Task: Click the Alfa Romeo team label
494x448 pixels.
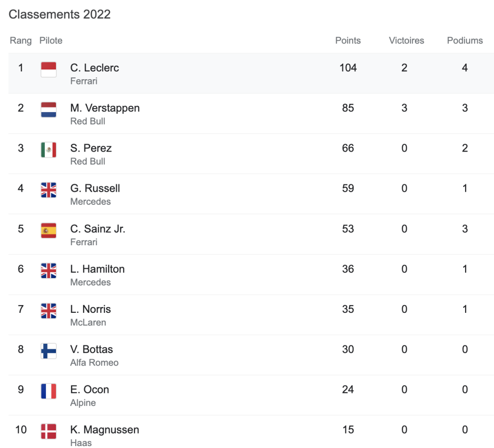Action: pyautogui.click(x=94, y=363)
